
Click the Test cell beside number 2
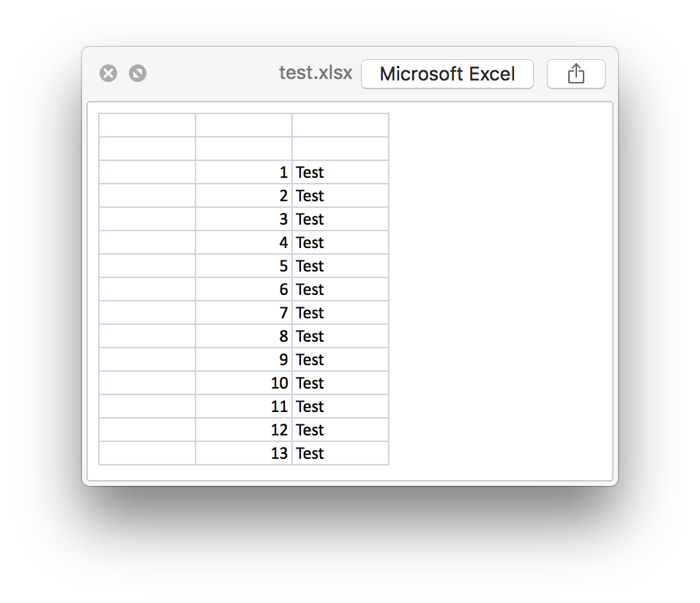pyautogui.click(x=340, y=195)
